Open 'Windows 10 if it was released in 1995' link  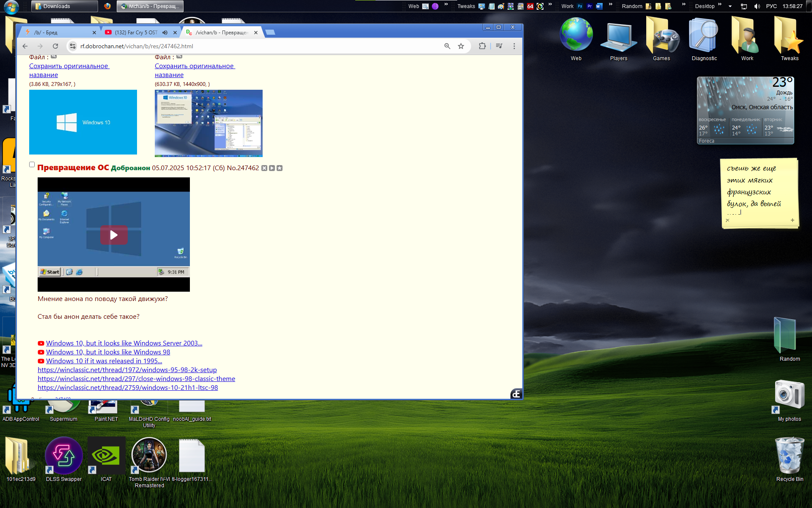click(104, 361)
